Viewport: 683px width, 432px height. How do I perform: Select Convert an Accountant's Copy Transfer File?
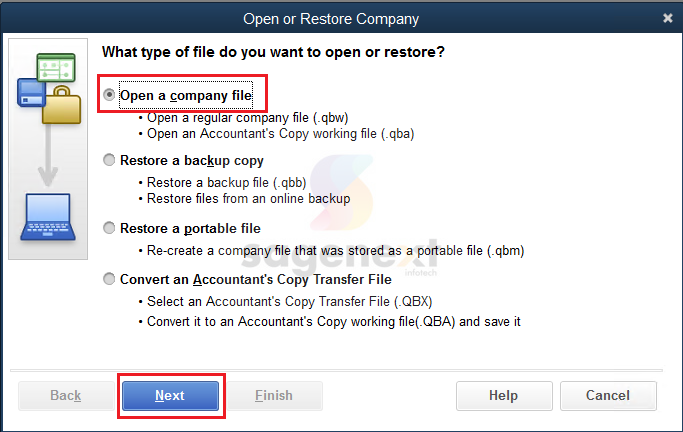click(109, 279)
